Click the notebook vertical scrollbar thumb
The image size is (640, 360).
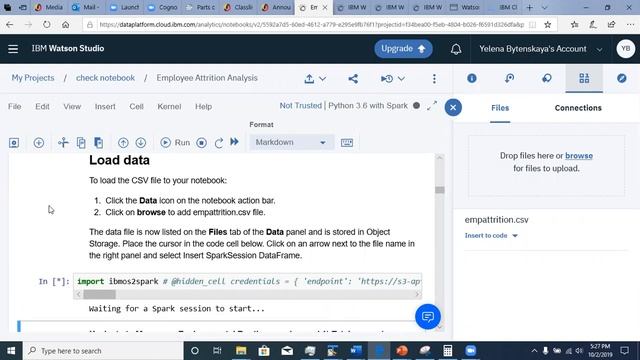click(x=440, y=190)
